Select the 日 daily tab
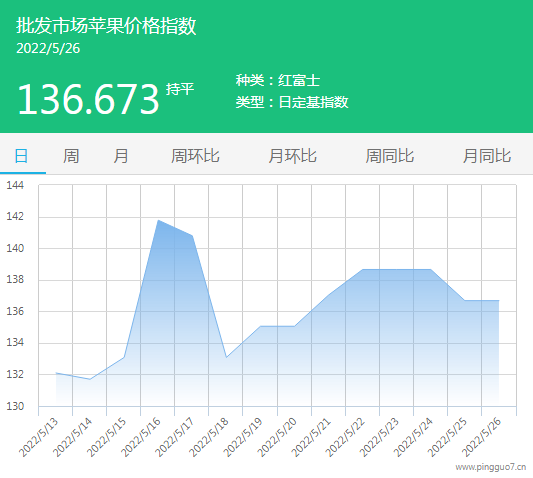Image resolution: width=533 pixels, height=478 pixels. pos(21,156)
